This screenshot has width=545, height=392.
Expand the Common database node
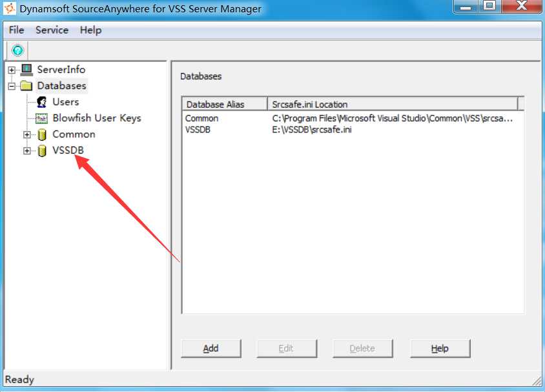(x=27, y=135)
